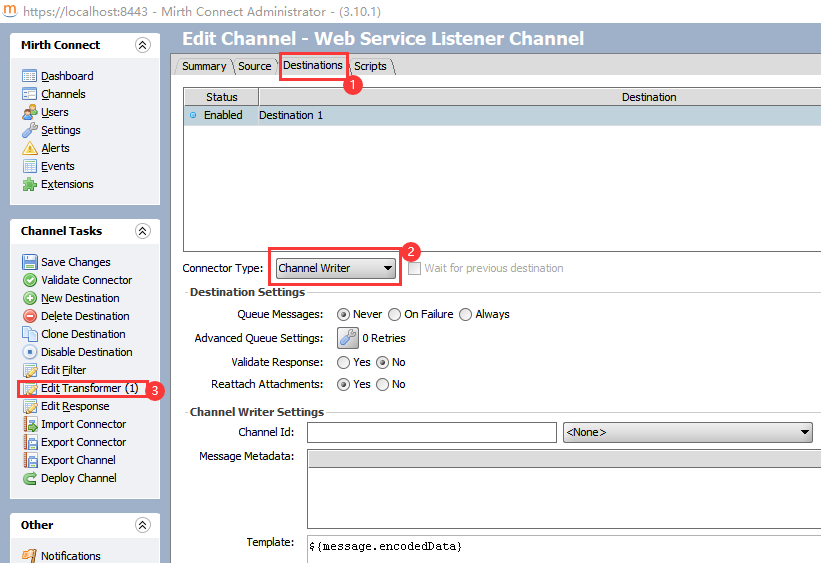
Task: Click the Delete Destination red icon
Action: pyautogui.click(x=30, y=316)
